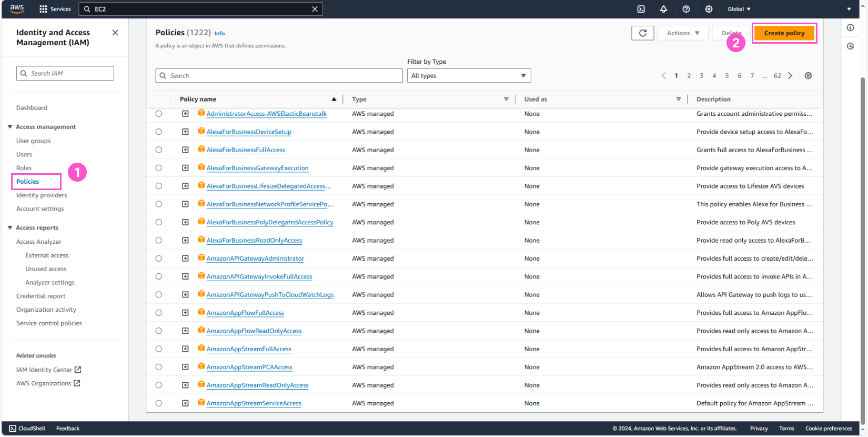This screenshot has width=868, height=437.
Task: Open the Actions dropdown
Action: coord(683,33)
